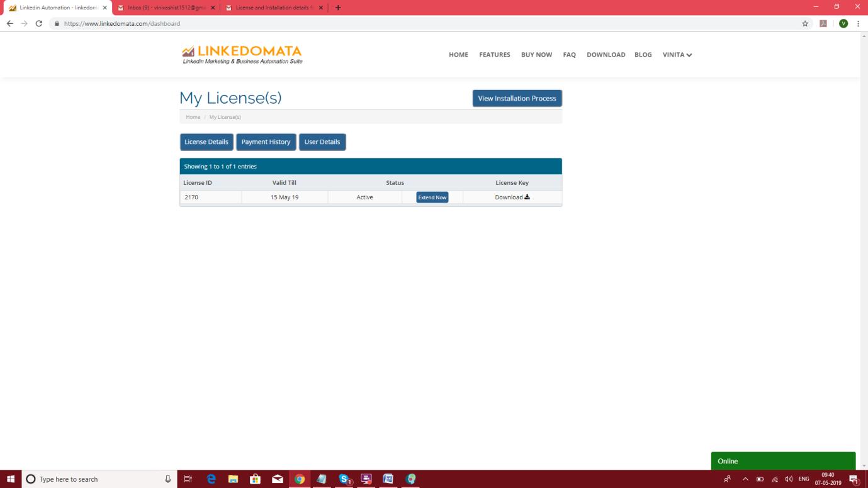This screenshot has height=488, width=868.
Task: Switch to Inbox (9) Gmail tab
Action: point(167,8)
